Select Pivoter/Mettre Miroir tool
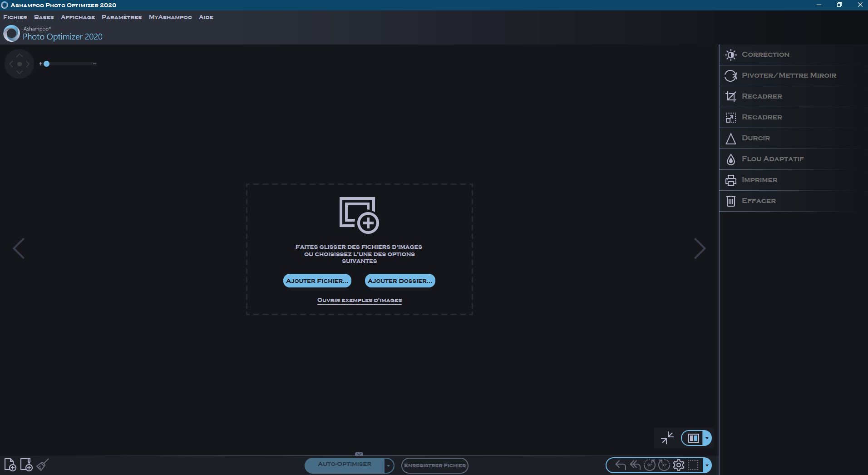The width and height of the screenshot is (868, 475). click(789, 75)
